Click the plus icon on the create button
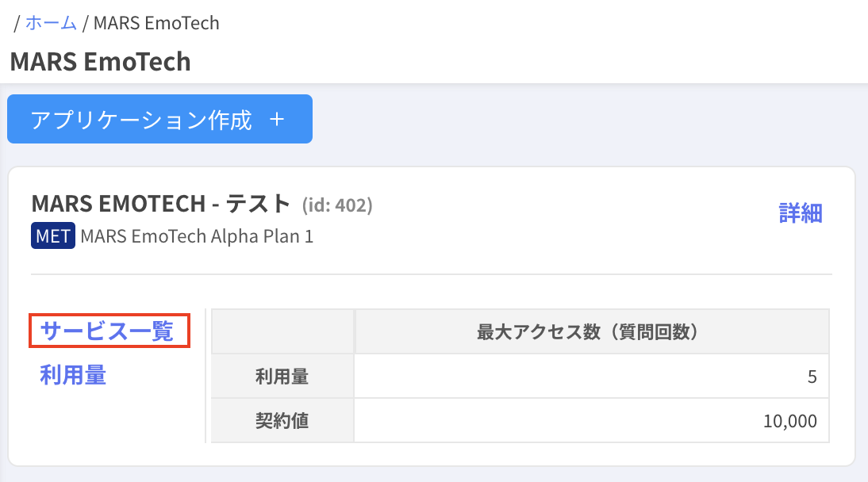 [x=277, y=120]
